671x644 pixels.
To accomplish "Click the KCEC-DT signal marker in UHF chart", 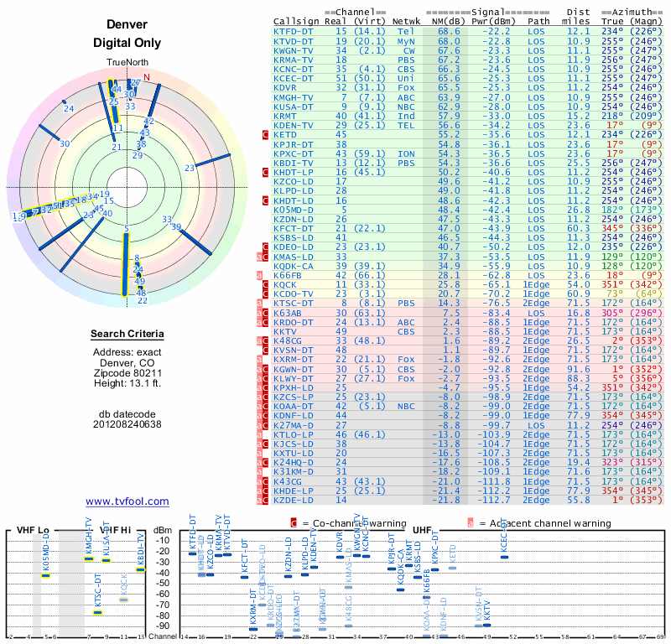I will point(505,557).
